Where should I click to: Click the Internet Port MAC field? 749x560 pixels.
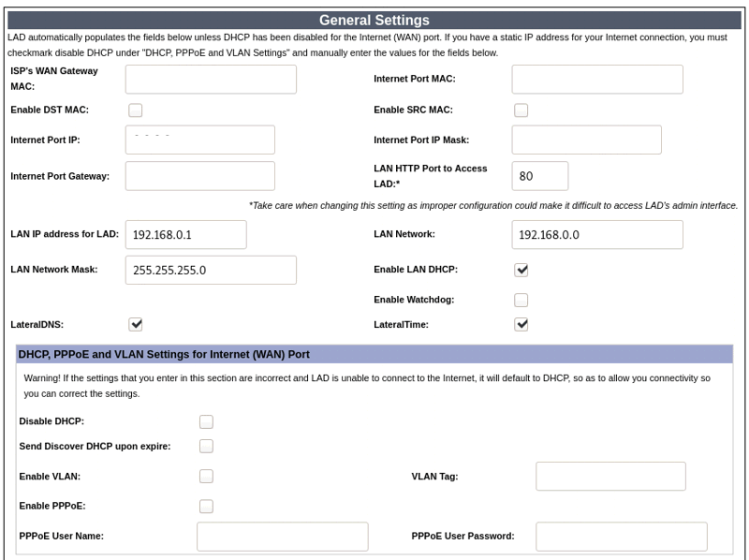click(597, 80)
